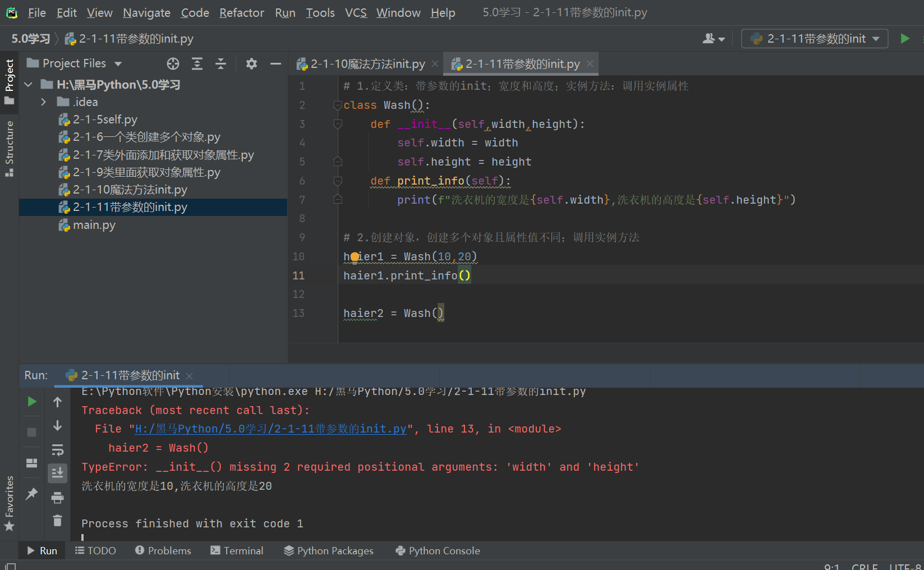Image resolution: width=924 pixels, height=570 pixels.
Task: Open the Python Packages tool window
Action: tap(328, 551)
